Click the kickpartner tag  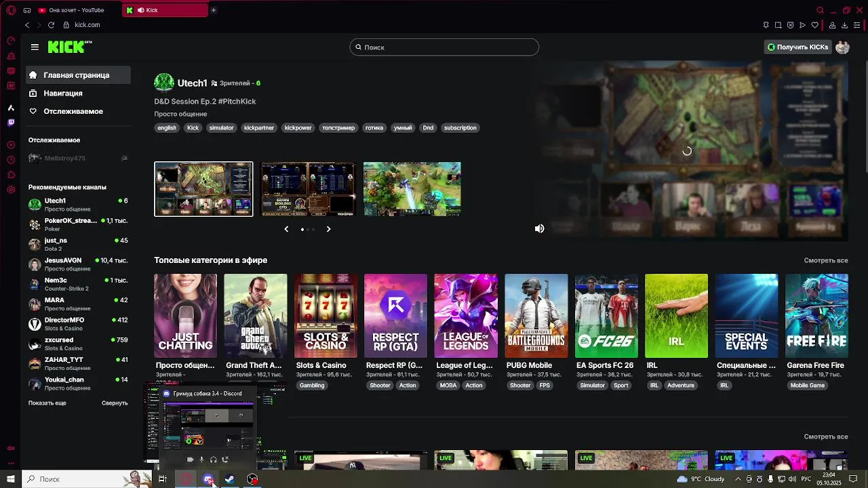pyautogui.click(x=259, y=127)
